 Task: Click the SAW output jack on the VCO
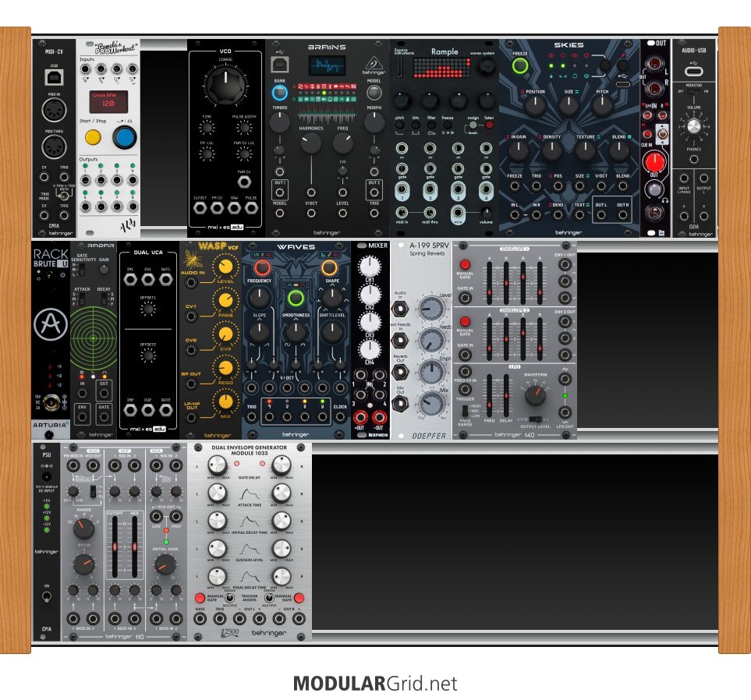click(234, 208)
